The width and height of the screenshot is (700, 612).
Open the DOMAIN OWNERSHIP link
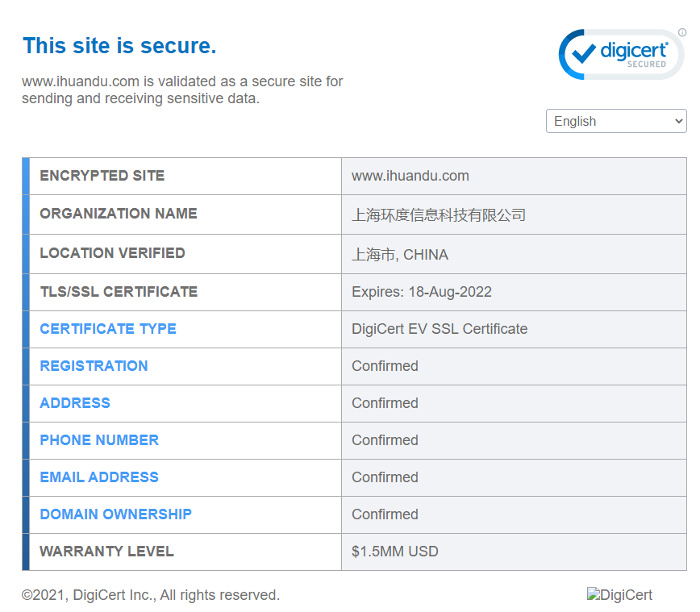115,514
